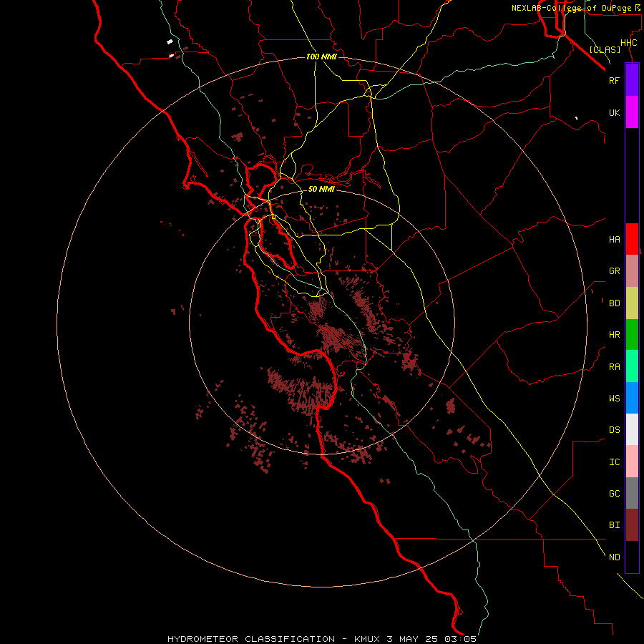644x644 pixels.
Task: Click the purple RF legend color swatch
Action: [x=632, y=80]
